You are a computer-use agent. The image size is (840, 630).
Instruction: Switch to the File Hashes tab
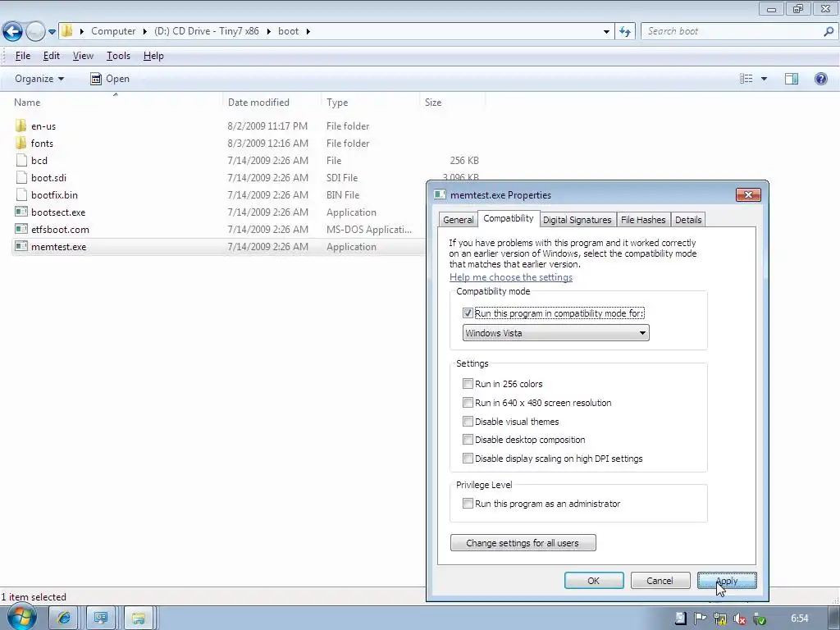tap(643, 220)
